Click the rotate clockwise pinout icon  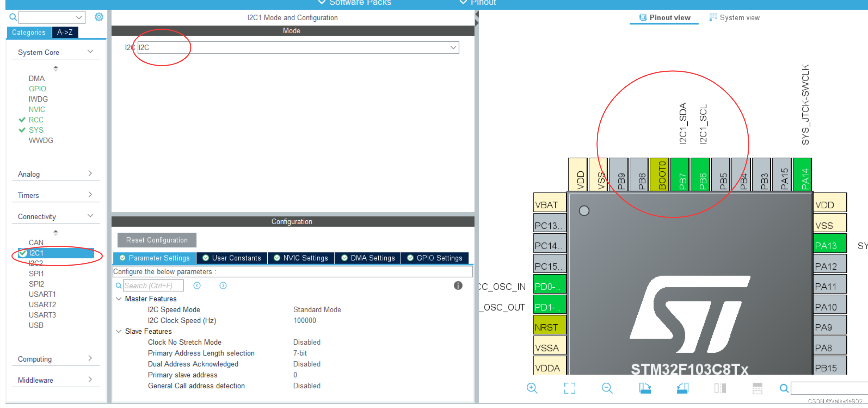click(645, 388)
